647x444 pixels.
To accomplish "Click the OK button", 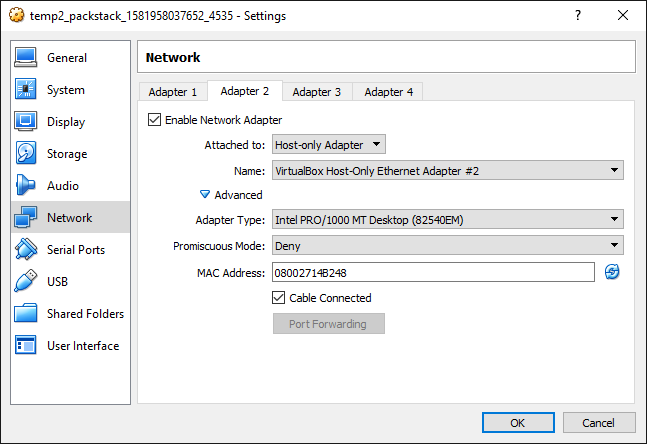I will 518,423.
